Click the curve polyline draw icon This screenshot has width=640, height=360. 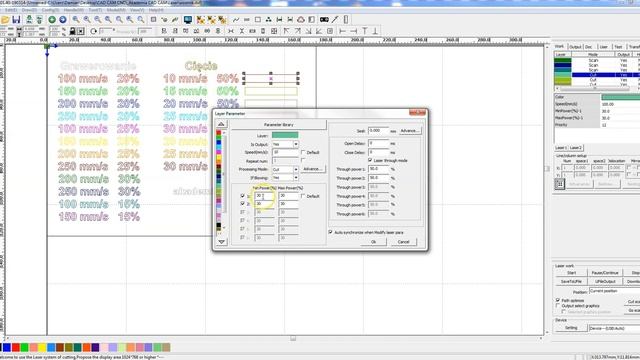click(x=236, y=20)
